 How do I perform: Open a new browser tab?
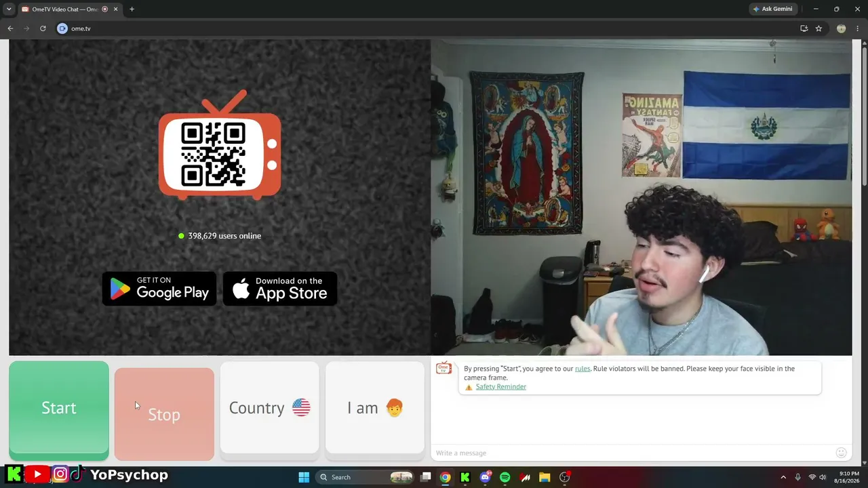click(132, 9)
